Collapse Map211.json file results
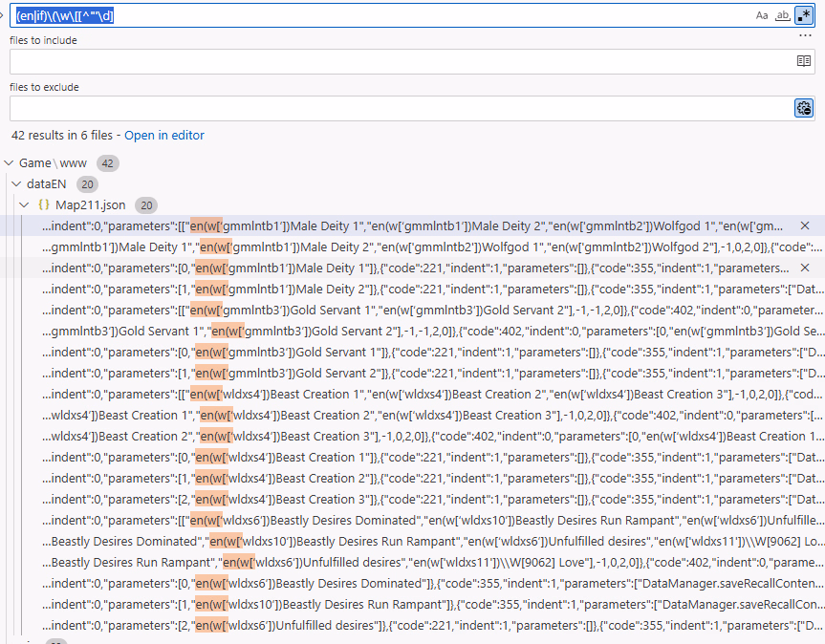 pyautogui.click(x=24, y=204)
